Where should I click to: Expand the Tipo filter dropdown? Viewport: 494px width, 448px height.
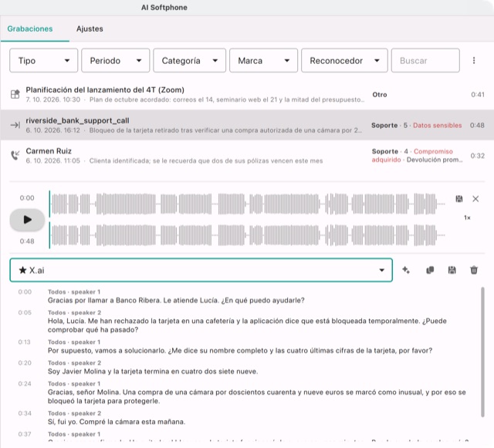click(x=43, y=60)
